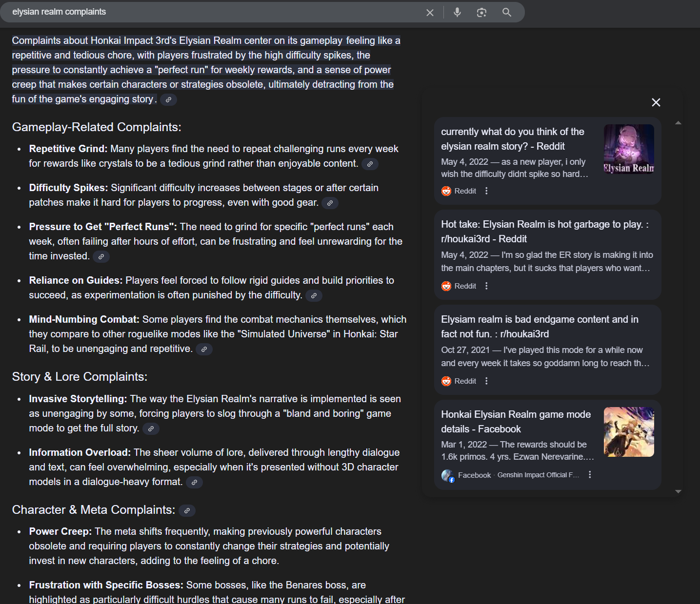Click Elysian Realm thumbnail on Reddit card
Screen dimensions: 700x604
[629, 149]
